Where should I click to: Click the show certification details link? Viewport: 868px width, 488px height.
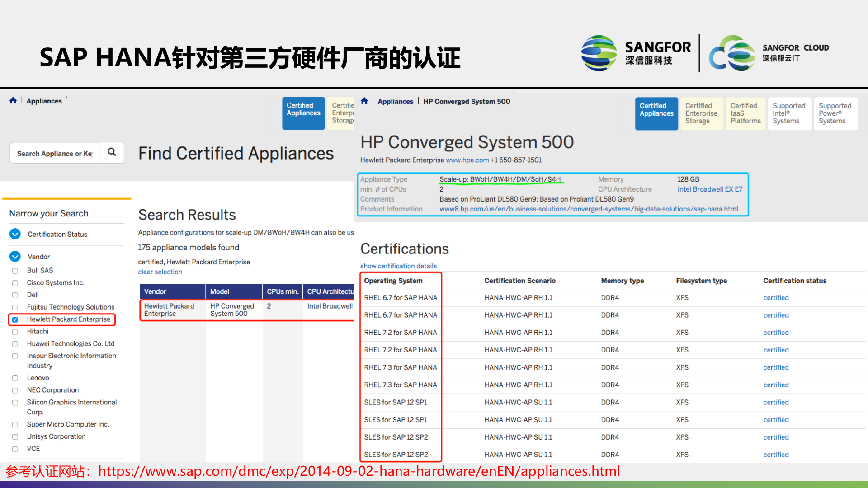click(x=398, y=266)
